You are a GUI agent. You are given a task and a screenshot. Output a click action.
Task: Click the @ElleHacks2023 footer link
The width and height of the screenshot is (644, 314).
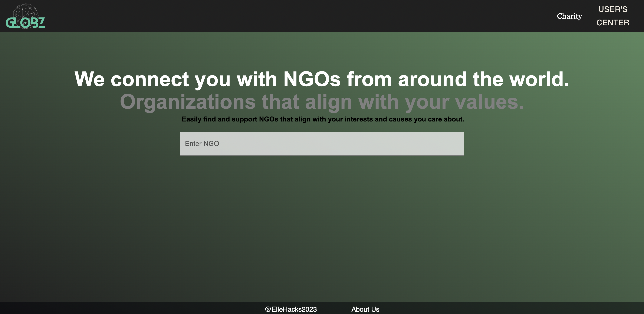coord(291,309)
